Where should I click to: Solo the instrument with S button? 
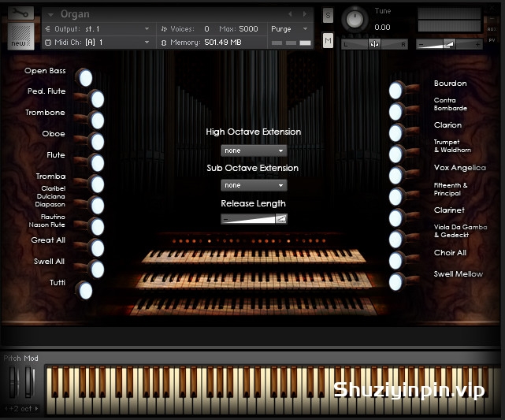click(328, 15)
